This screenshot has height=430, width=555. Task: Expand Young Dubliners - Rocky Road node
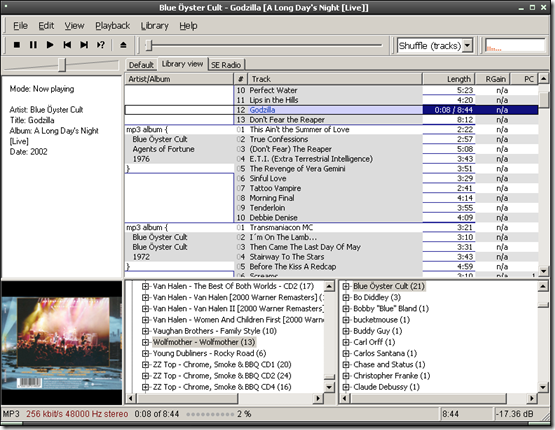(145, 353)
